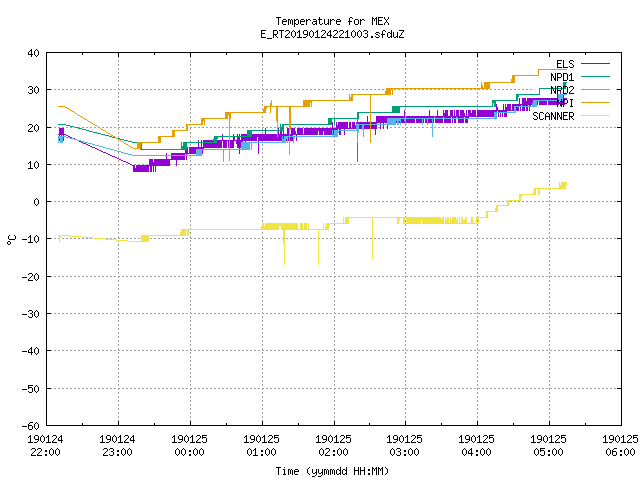Click the y-axis value -60
Image resolution: width=640 pixels, height=480 pixels.
point(31,426)
